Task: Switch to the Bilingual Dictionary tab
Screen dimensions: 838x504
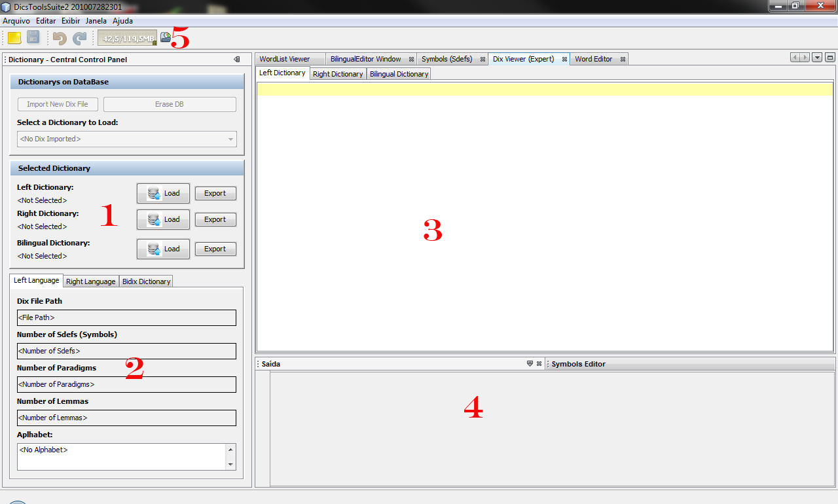Action: point(399,74)
